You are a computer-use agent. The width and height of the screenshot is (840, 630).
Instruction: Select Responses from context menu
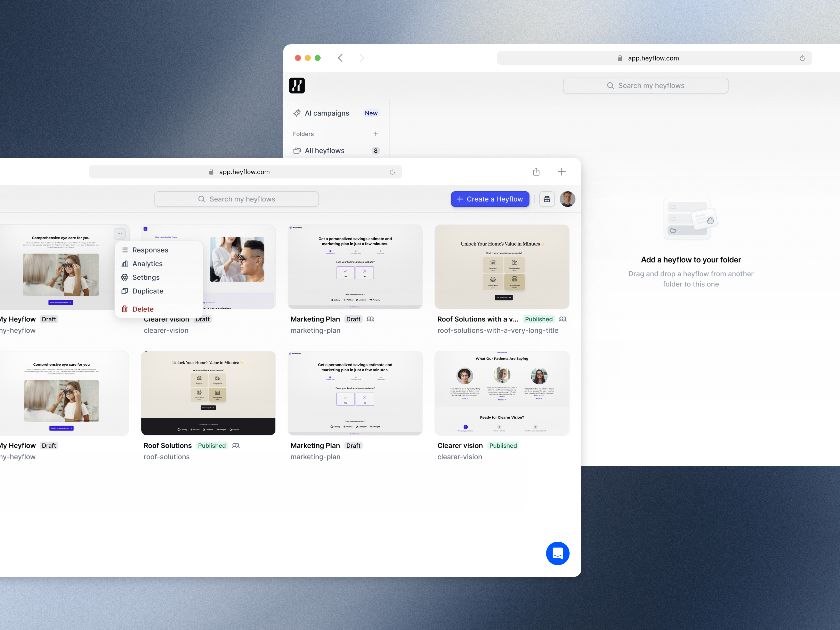[x=150, y=250]
